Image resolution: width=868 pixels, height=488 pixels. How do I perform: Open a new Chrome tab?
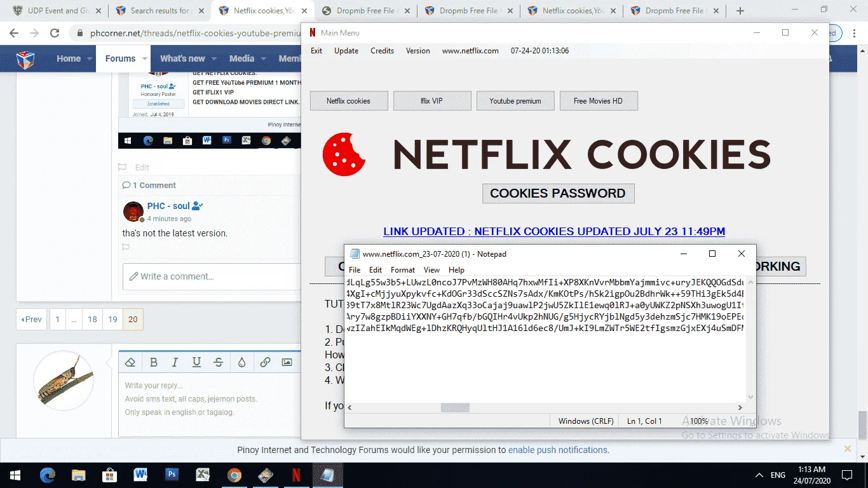click(x=740, y=11)
